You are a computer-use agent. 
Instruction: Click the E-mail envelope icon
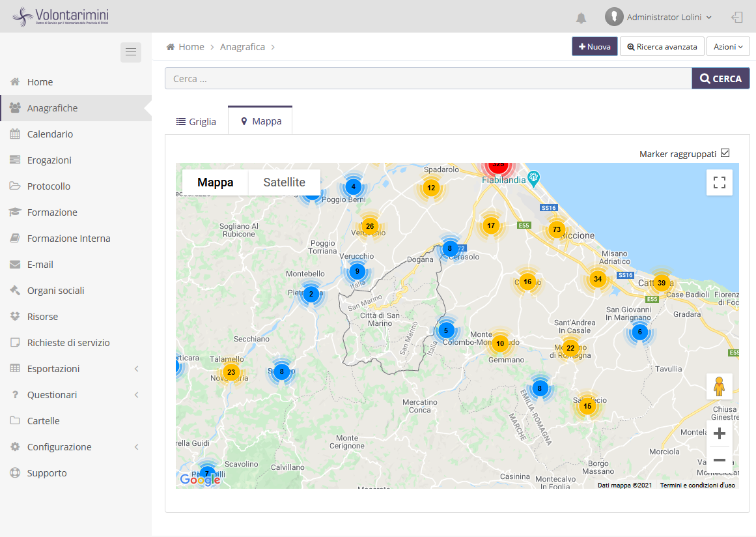coord(15,265)
